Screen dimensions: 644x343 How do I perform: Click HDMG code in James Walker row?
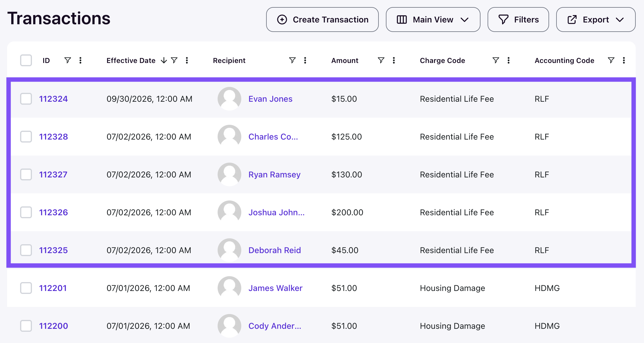tap(547, 288)
